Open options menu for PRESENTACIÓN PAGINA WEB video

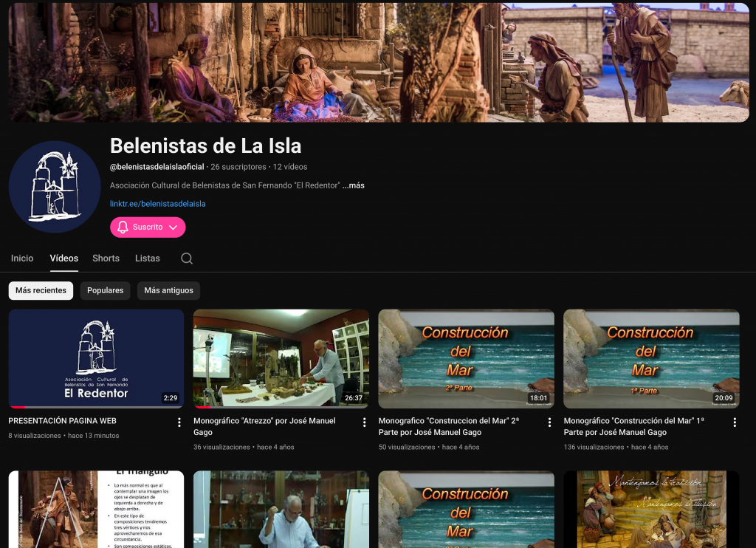(179, 422)
